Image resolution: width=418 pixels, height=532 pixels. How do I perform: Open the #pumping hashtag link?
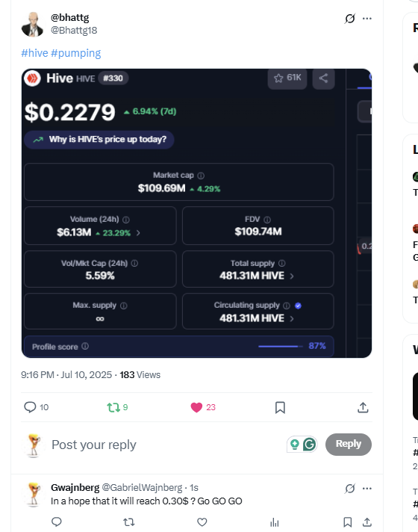pyautogui.click(x=76, y=53)
